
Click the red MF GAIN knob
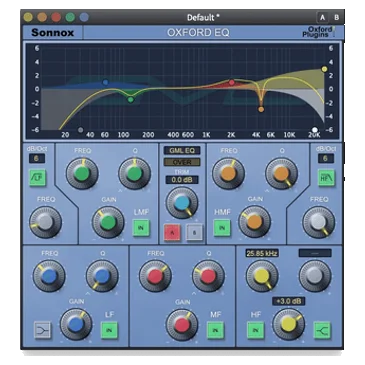point(182,324)
